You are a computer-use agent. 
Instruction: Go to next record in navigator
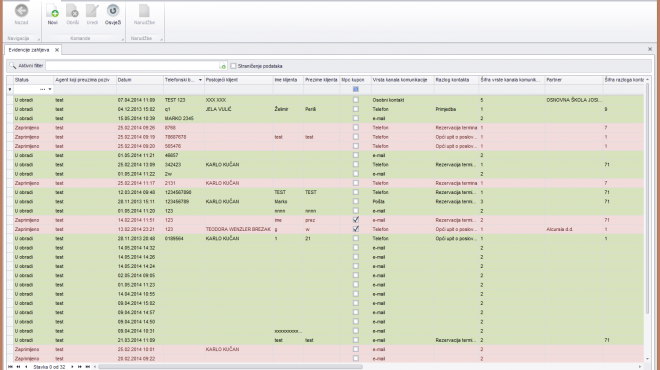72,367
